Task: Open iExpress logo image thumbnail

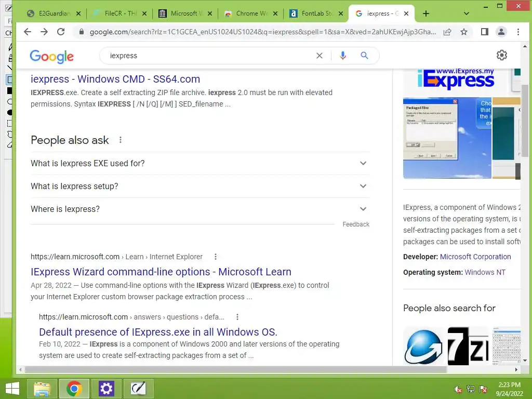Action: pyautogui.click(x=455, y=80)
